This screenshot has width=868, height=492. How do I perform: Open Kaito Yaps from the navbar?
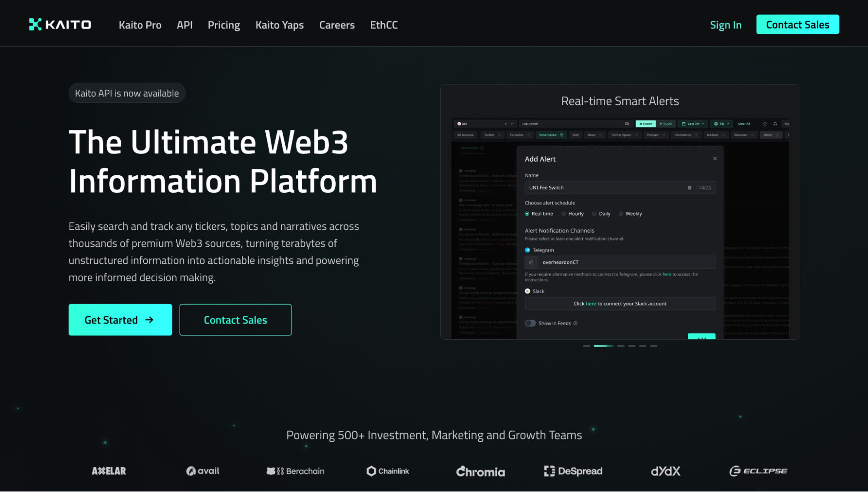tap(280, 25)
